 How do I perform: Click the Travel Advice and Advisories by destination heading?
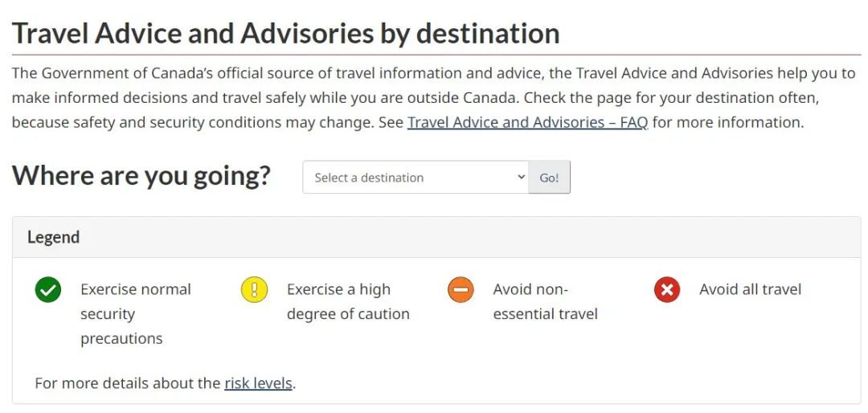coord(286,34)
